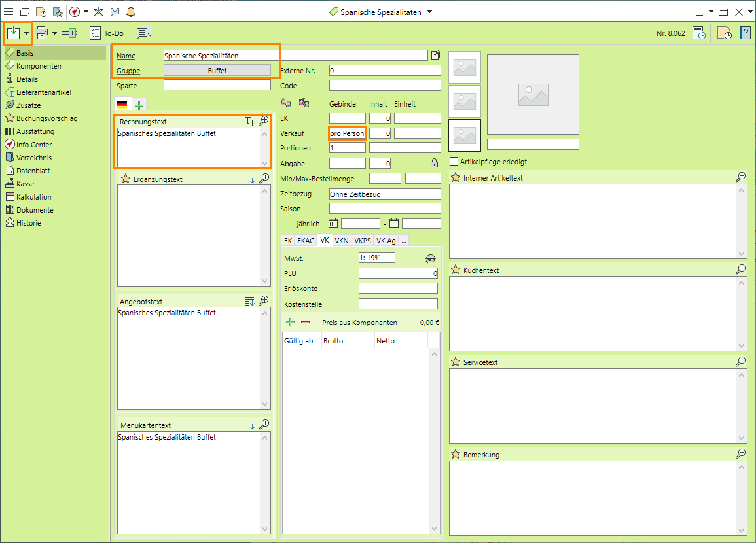Check the Artikelpflege erledigt checkbox
This screenshot has height=543, width=756.
click(454, 162)
